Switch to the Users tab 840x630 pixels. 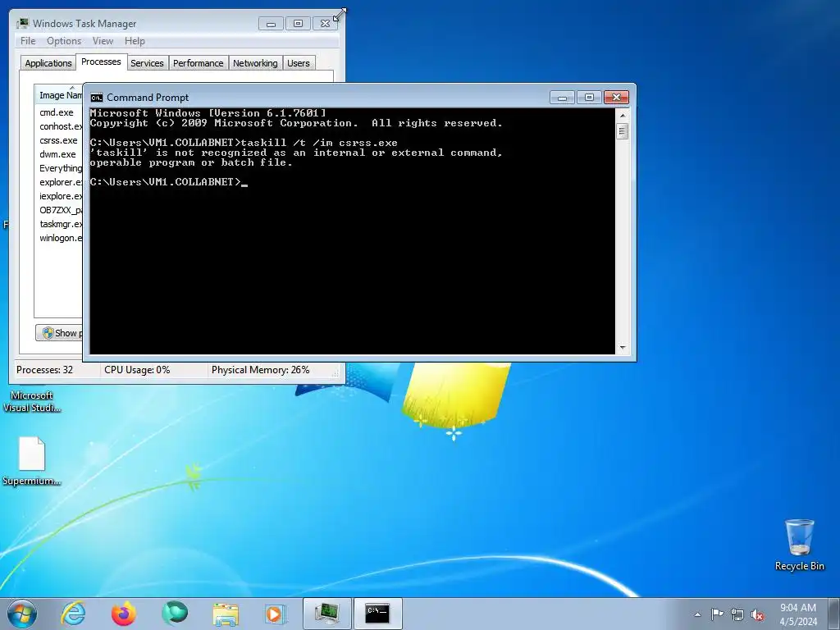299,63
